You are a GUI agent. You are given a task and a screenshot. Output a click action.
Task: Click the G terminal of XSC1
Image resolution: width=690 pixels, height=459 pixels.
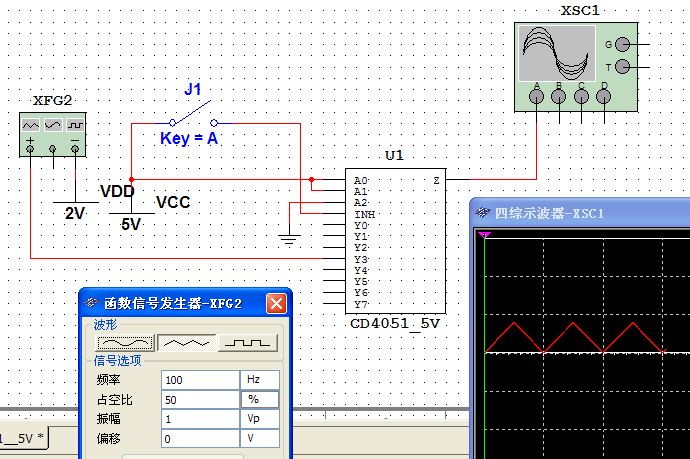[x=622, y=44]
